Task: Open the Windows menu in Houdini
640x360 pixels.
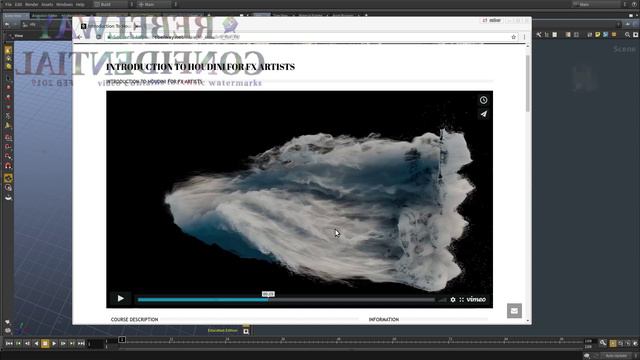Action: (64, 4)
